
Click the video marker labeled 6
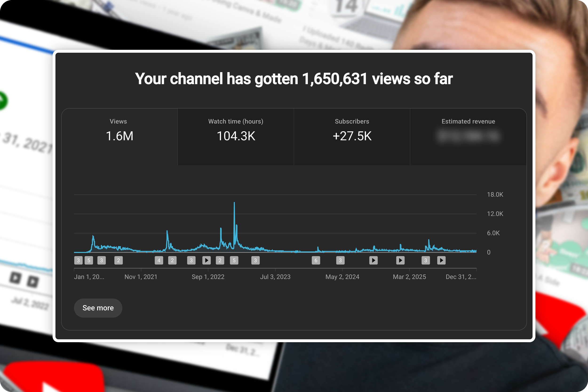[316, 261]
